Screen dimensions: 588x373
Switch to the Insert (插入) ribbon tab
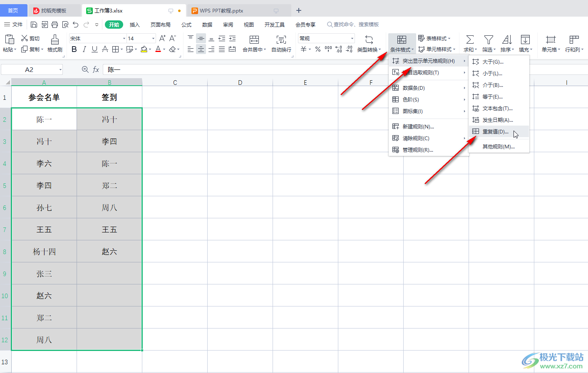(x=134, y=25)
